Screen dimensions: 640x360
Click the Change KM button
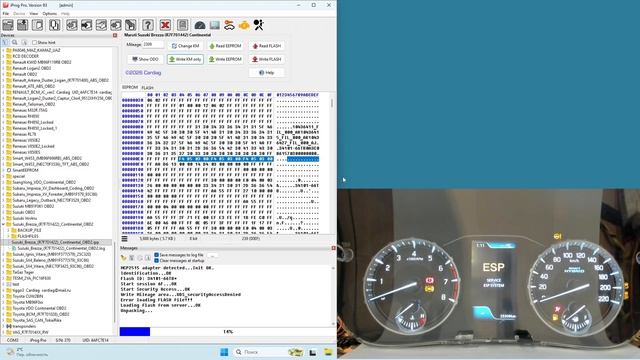click(x=185, y=46)
